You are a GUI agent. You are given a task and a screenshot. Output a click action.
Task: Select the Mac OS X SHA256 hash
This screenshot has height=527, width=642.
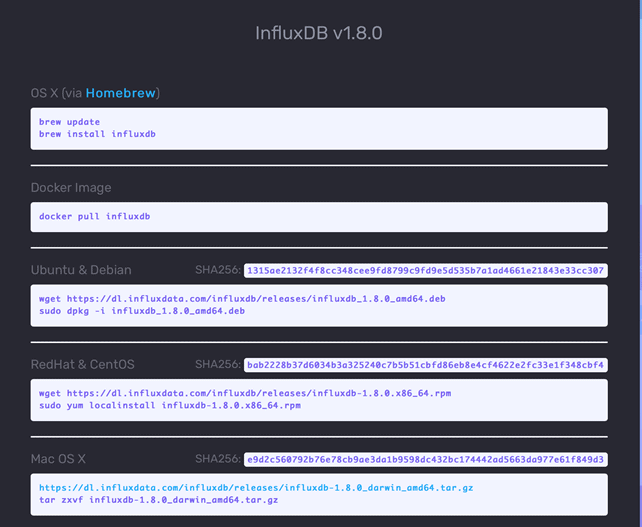425,459
